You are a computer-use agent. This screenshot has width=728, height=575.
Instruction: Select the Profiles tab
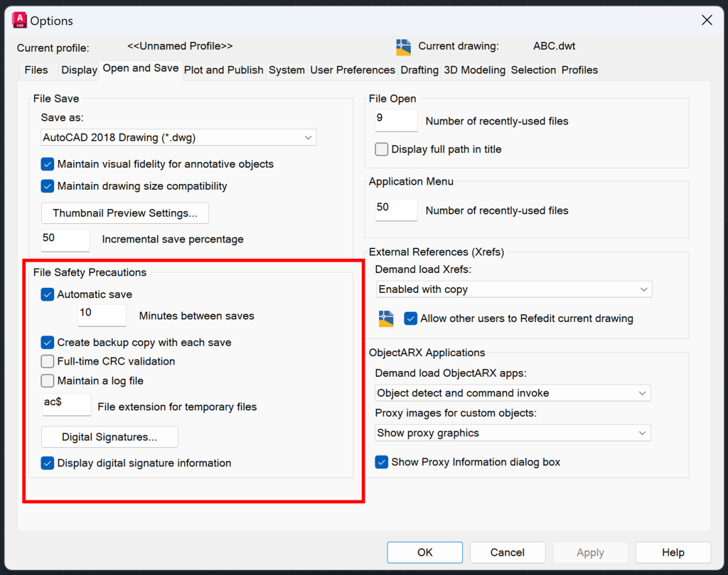(x=579, y=70)
